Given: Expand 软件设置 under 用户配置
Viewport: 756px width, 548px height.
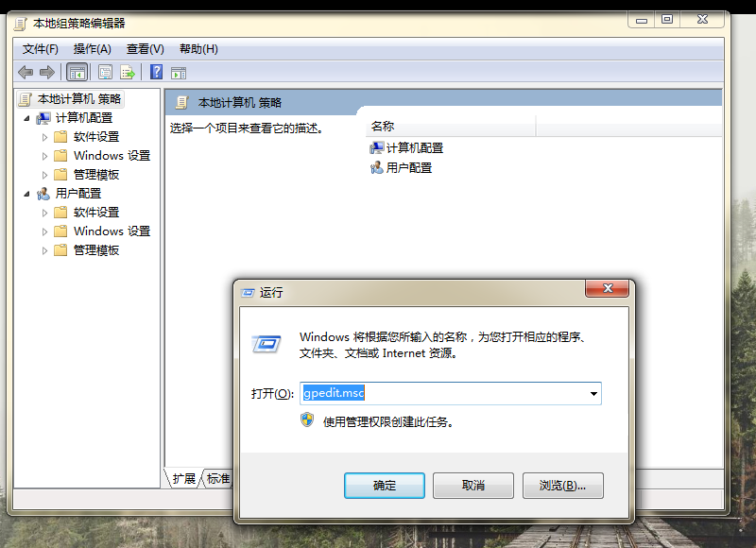Looking at the screenshot, I should point(44,213).
